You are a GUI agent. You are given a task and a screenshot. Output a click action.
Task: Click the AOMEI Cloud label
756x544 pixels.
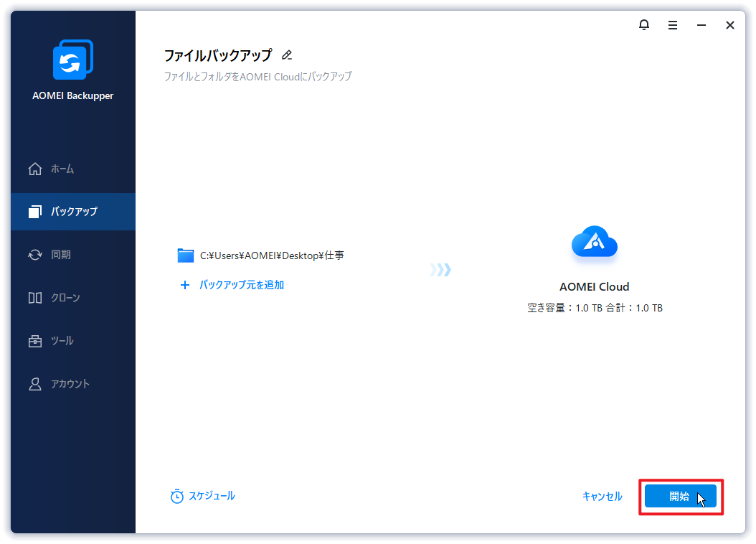[x=595, y=287]
